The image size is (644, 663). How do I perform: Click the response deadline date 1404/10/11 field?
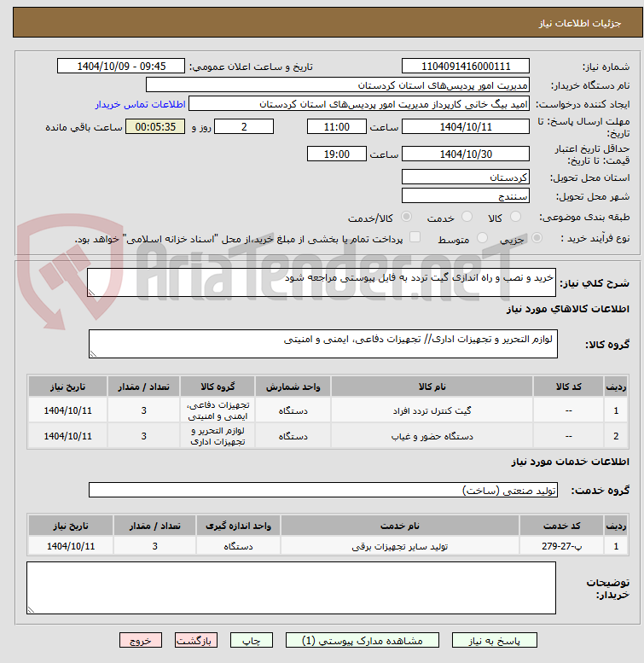pos(465,126)
